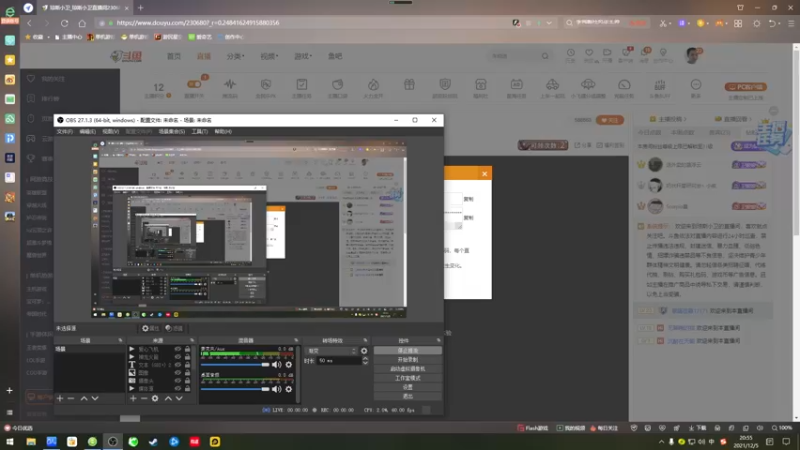The width and height of the screenshot is (800, 450).
Task: Adjust the desktop audio volume slider
Action: (x=235, y=389)
